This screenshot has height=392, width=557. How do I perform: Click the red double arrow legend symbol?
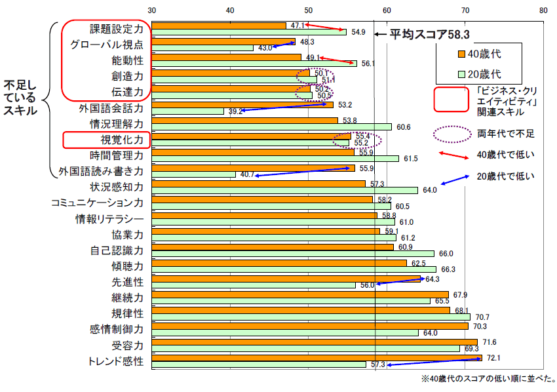pos(451,155)
